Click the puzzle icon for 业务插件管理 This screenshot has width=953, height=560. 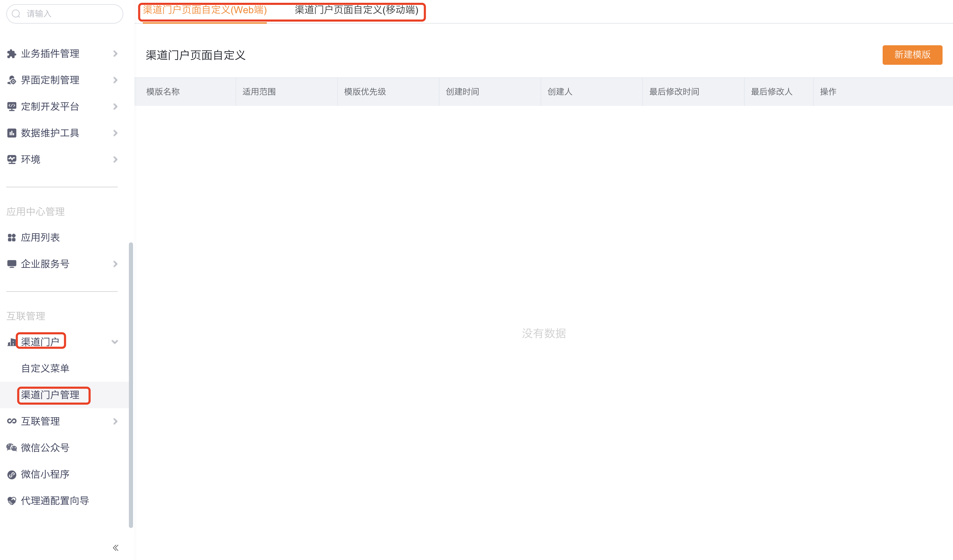tap(12, 54)
